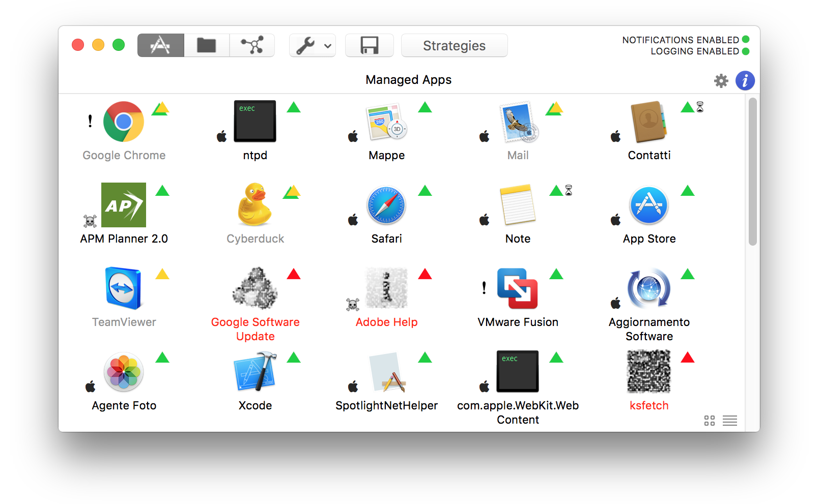This screenshot has width=820, height=504.
Task: Click the Cyberduck label
Action: coord(255,239)
